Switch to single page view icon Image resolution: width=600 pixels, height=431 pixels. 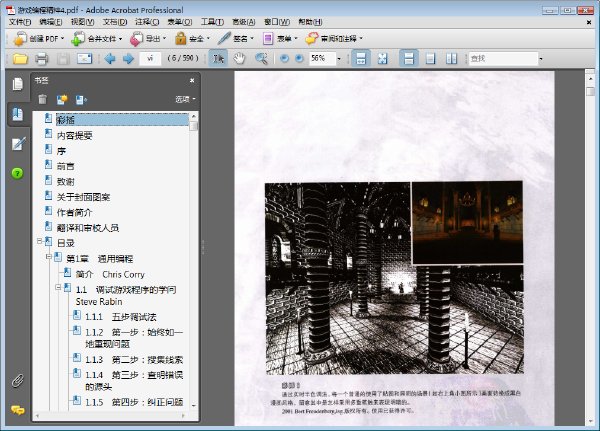(430, 59)
